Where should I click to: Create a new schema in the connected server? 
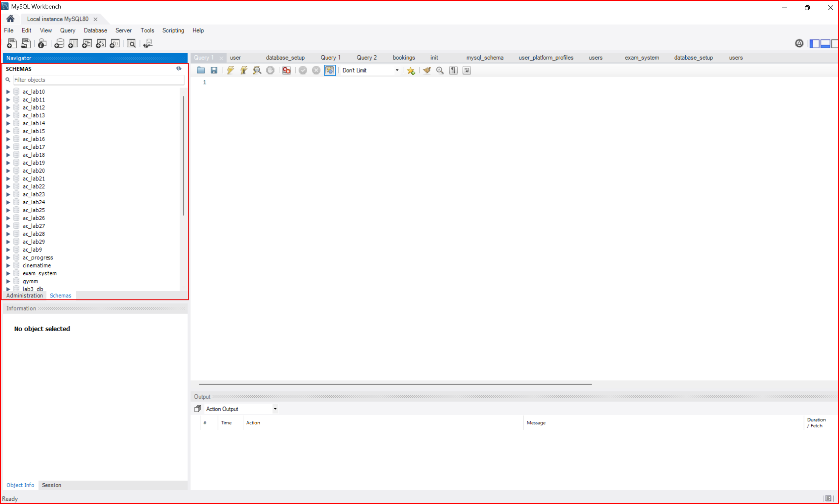click(x=60, y=43)
